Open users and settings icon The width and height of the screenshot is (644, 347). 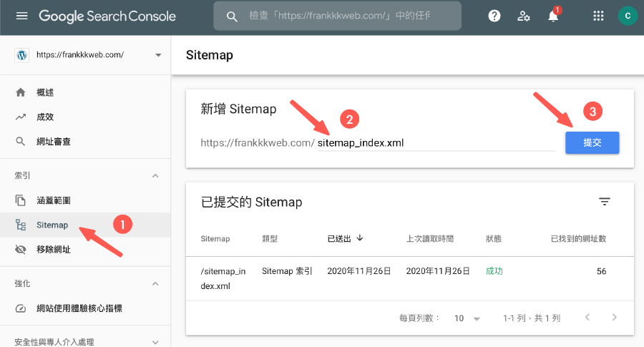(x=523, y=16)
